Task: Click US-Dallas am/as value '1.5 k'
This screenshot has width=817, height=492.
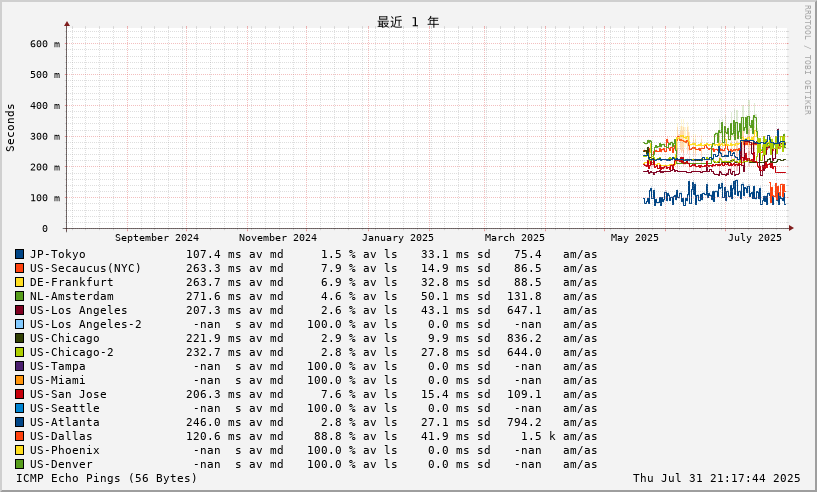Action: [538, 436]
